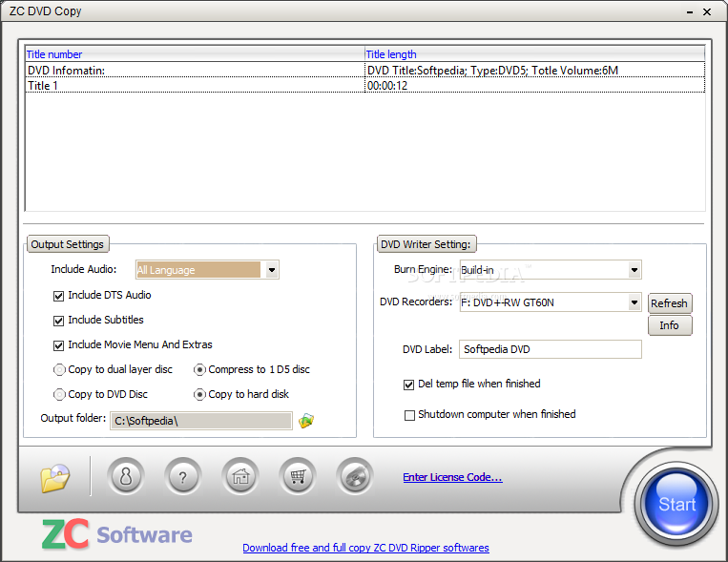The height and width of the screenshot is (562, 728).
Task: Click the ZC Software logo
Action: [117, 534]
